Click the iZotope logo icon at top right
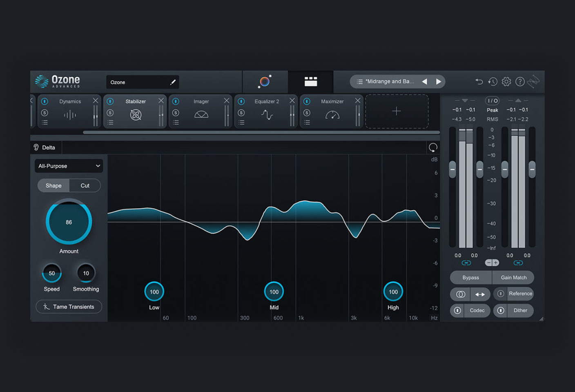The height and width of the screenshot is (392, 575). coord(533,82)
